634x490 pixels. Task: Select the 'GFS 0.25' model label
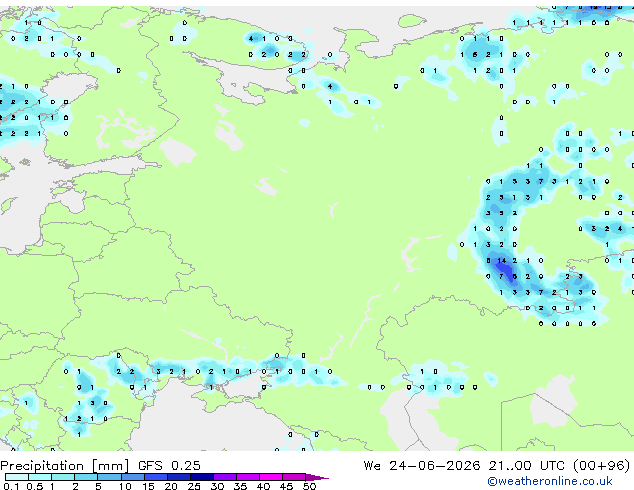pyautogui.click(x=169, y=466)
